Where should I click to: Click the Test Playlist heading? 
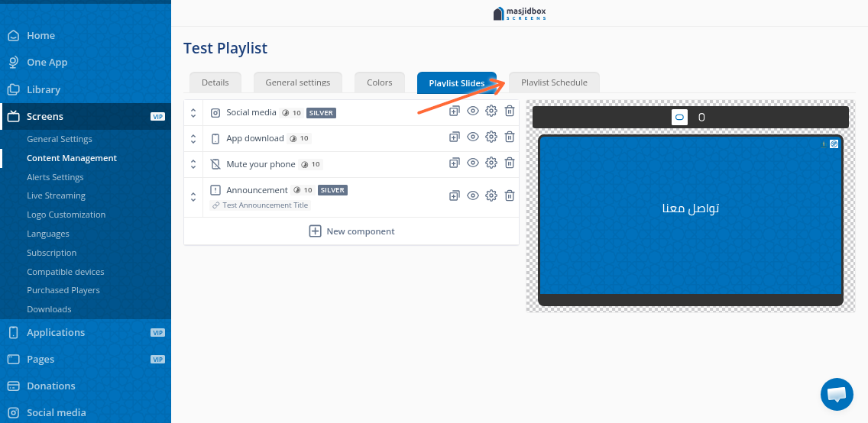click(x=225, y=48)
